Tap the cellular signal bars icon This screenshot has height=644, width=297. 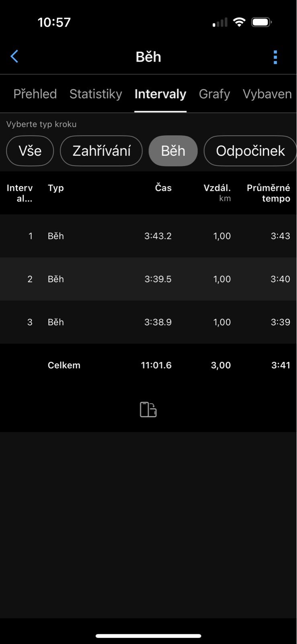tap(220, 23)
